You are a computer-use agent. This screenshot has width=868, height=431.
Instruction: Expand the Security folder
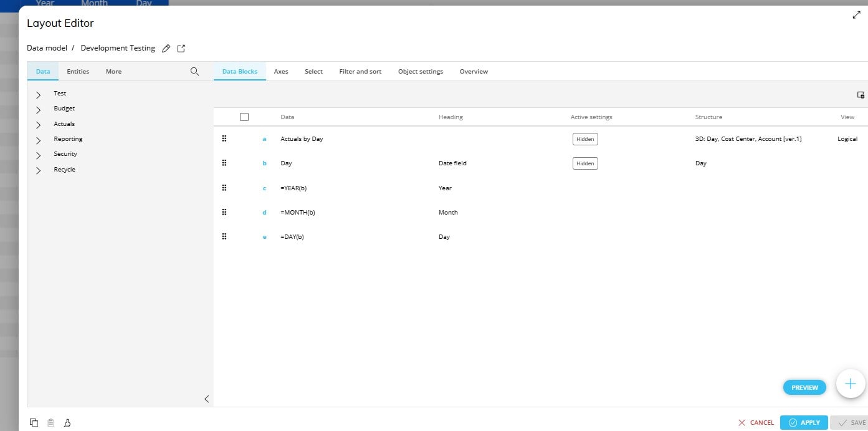coord(39,155)
